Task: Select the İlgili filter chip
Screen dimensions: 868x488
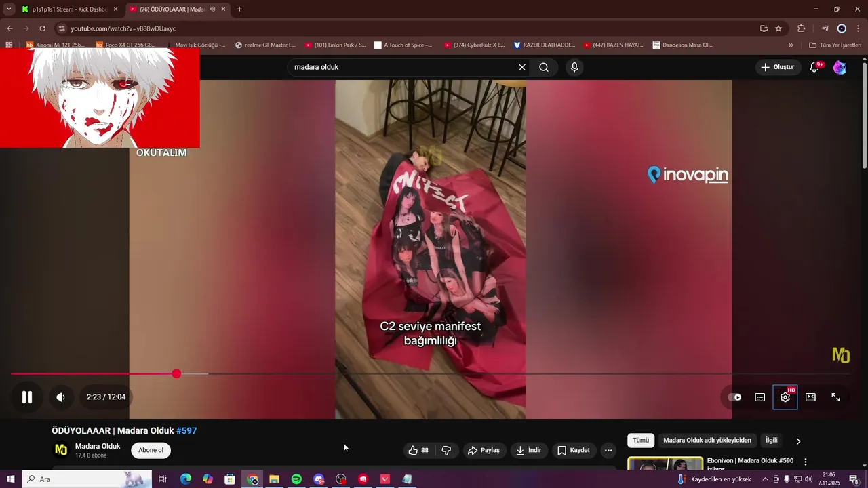Action: tap(772, 441)
